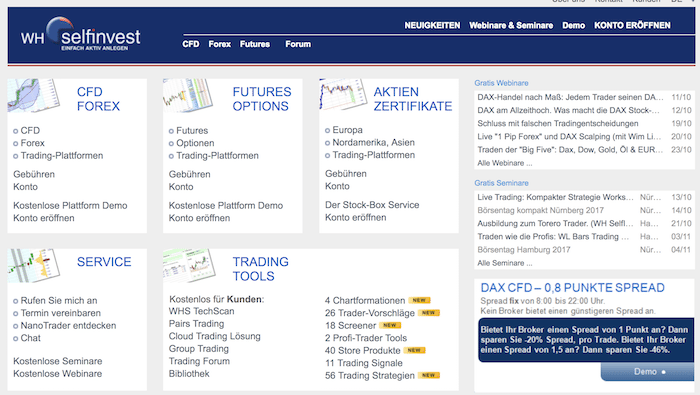This screenshot has height=395, width=700.
Task: Open 56 Trading Strategien link
Action: [370, 376]
